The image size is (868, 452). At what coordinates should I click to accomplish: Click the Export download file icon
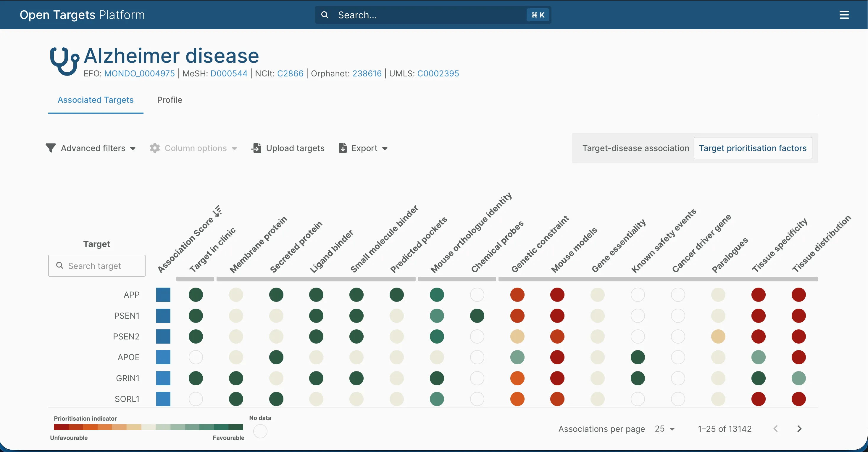[343, 148]
